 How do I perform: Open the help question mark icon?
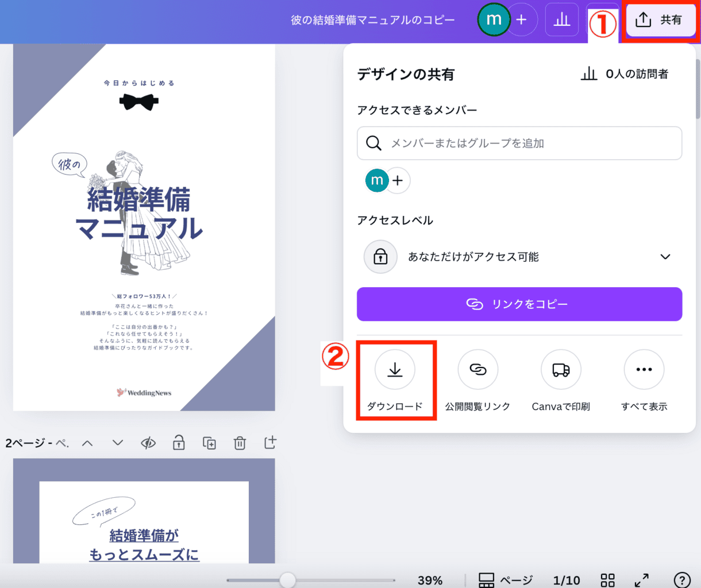click(x=681, y=580)
